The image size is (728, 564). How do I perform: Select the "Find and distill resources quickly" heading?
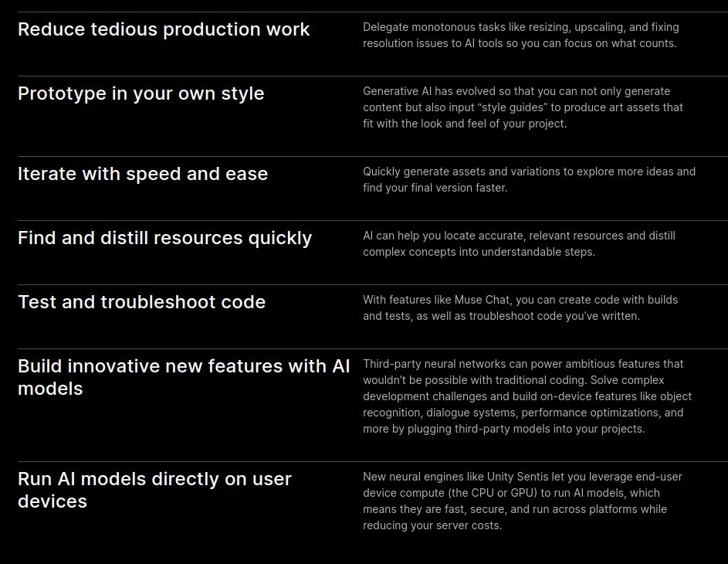tap(164, 238)
